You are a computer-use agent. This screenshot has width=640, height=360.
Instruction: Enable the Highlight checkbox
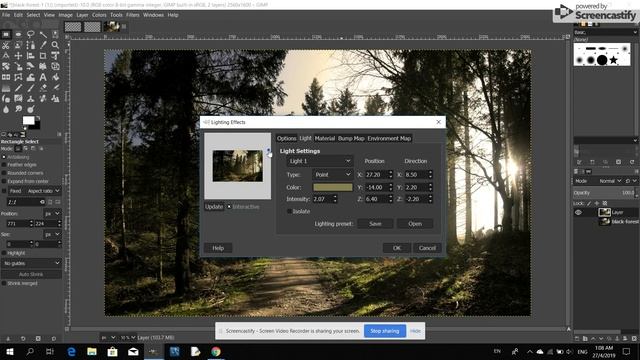click(x=4, y=253)
